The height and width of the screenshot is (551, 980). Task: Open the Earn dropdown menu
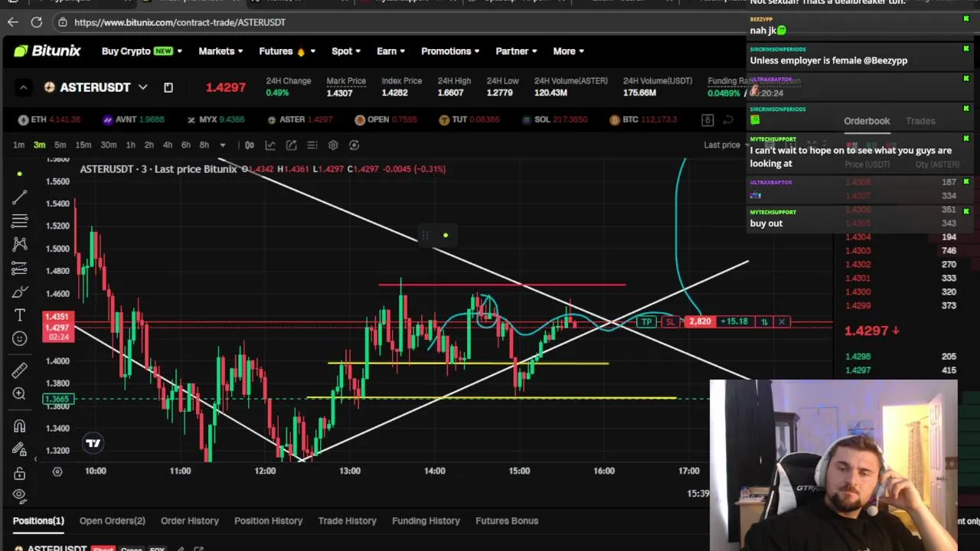[391, 51]
